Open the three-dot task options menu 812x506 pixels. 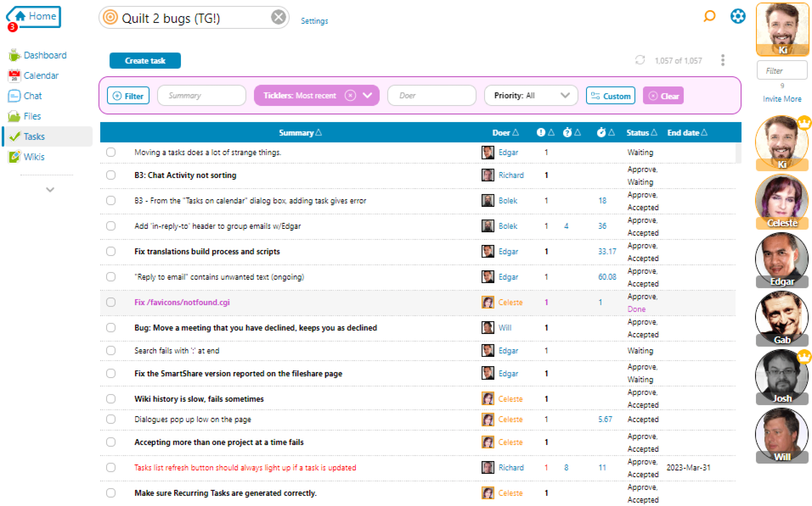coord(723,60)
